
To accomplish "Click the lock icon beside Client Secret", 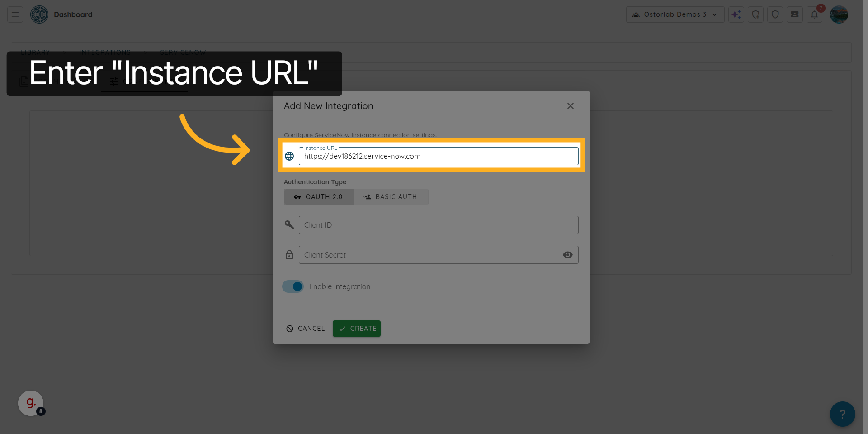I will click(289, 255).
